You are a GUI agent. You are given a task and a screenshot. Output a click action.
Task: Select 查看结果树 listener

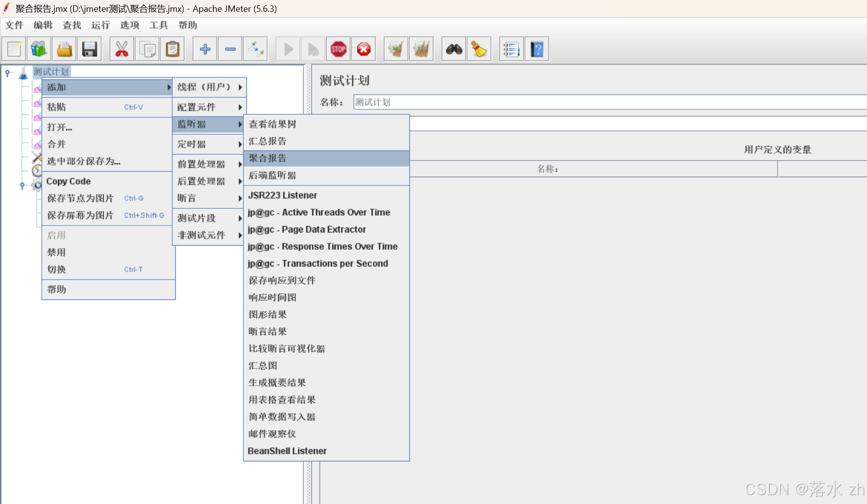(x=327, y=124)
